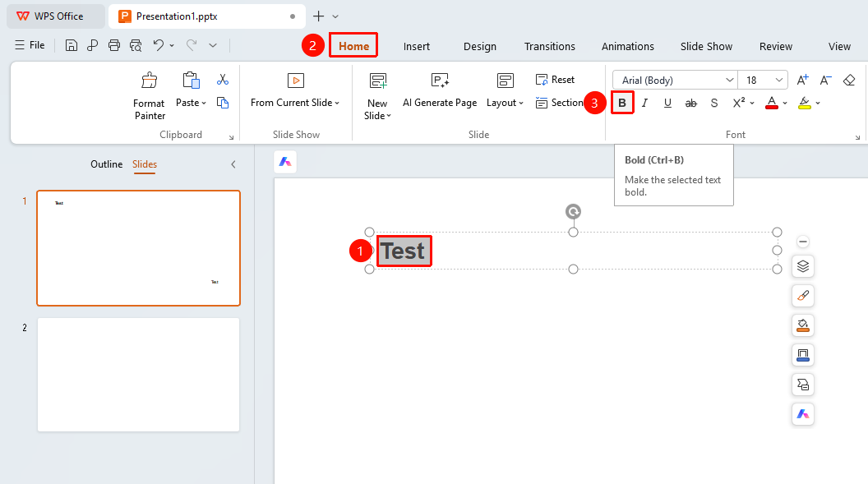Click the Decrease Font Size icon

[825, 81]
